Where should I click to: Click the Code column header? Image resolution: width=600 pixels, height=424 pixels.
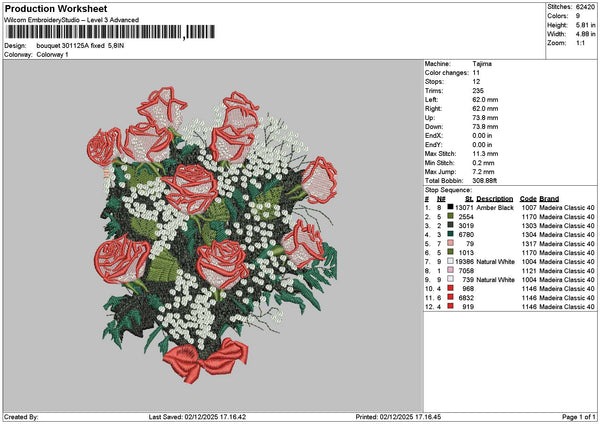[528, 199]
